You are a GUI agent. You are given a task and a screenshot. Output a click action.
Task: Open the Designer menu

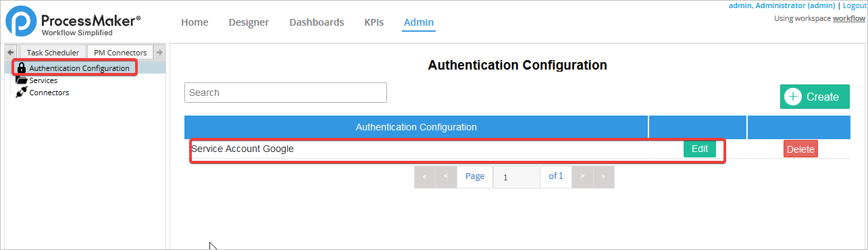[x=249, y=22]
